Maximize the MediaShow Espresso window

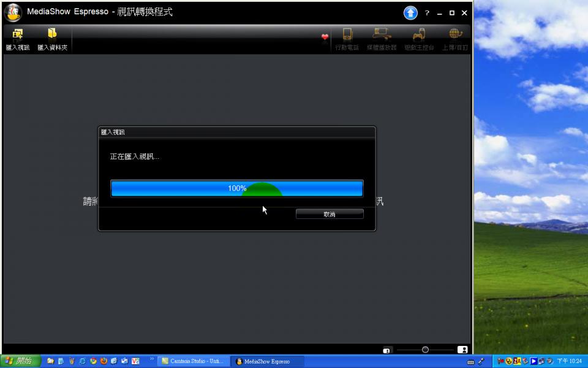click(x=452, y=13)
